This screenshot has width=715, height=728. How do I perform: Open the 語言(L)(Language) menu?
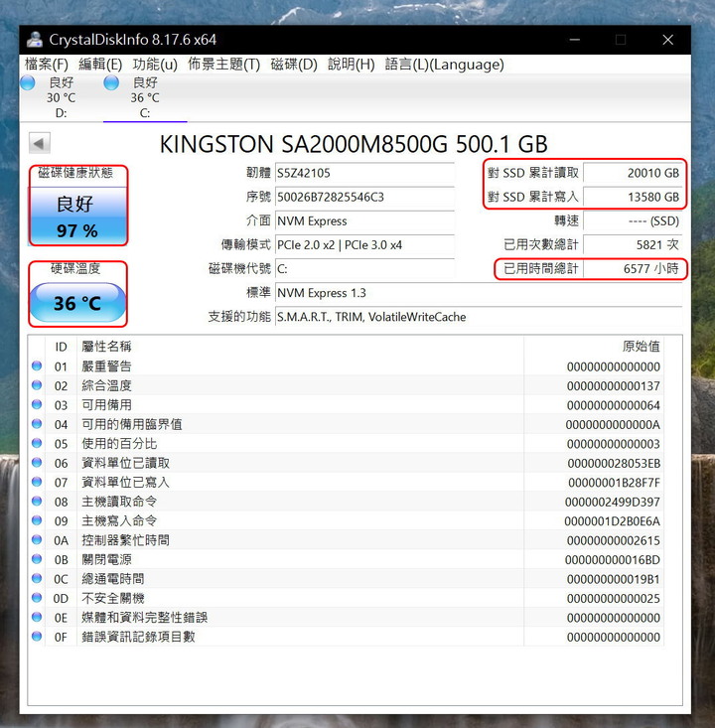(444, 65)
